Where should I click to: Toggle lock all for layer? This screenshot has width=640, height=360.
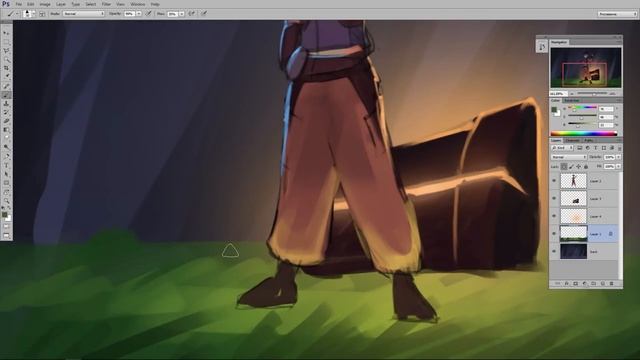click(x=586, y=166)
